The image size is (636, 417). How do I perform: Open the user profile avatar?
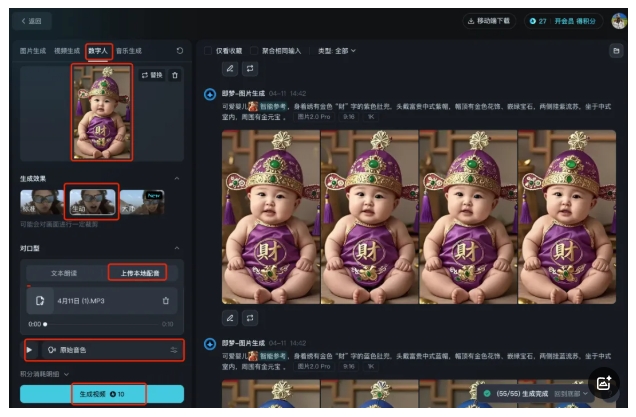pyautogui.click(x=619, y=21)
